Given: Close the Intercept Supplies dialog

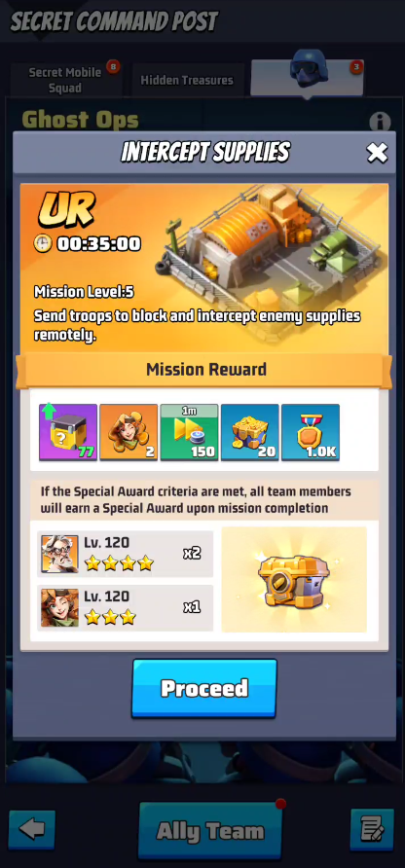Looking at the screenshot, I should tap(377, 152).
